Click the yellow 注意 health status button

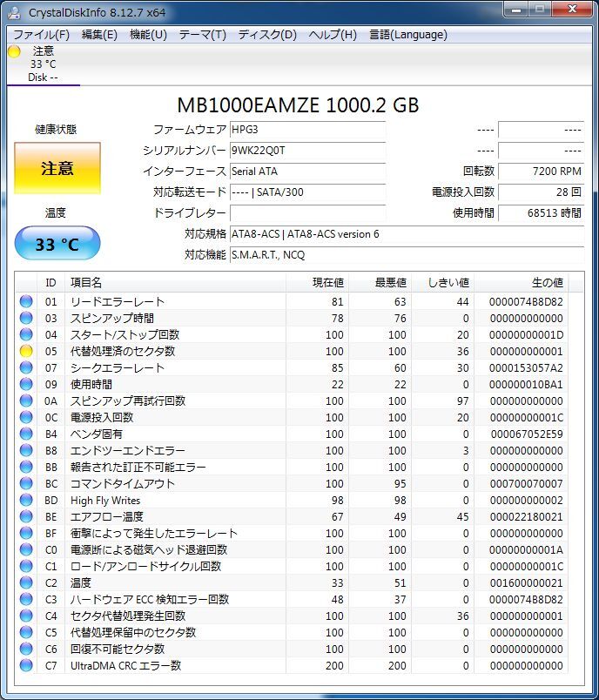[x=57, y=169]
